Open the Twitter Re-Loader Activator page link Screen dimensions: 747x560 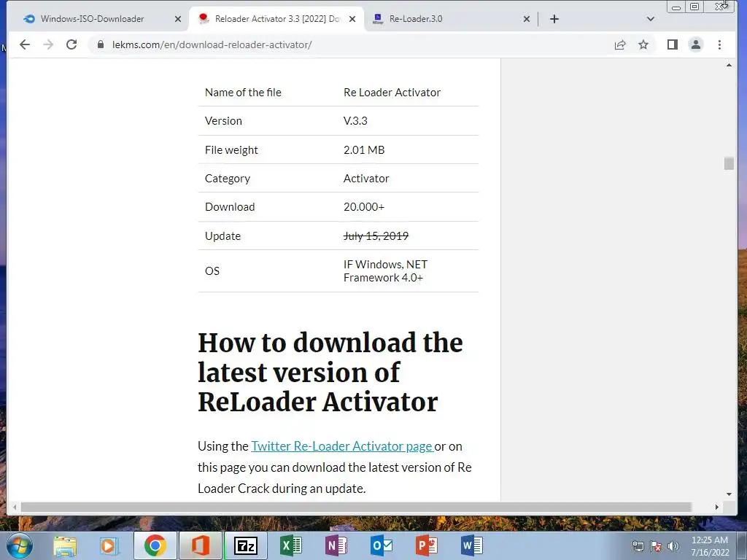[342, 446]
